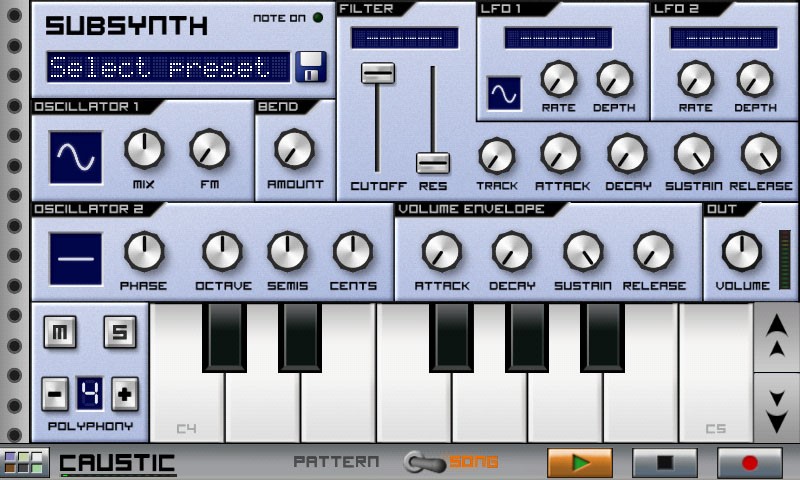Shift keyboard up an octave with up arrows

[x=775, y=337]
